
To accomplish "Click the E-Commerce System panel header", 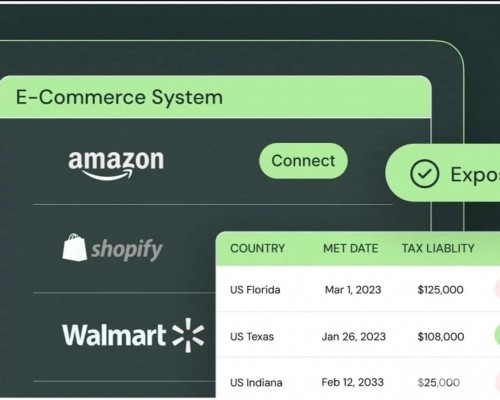I will (216, 97).
